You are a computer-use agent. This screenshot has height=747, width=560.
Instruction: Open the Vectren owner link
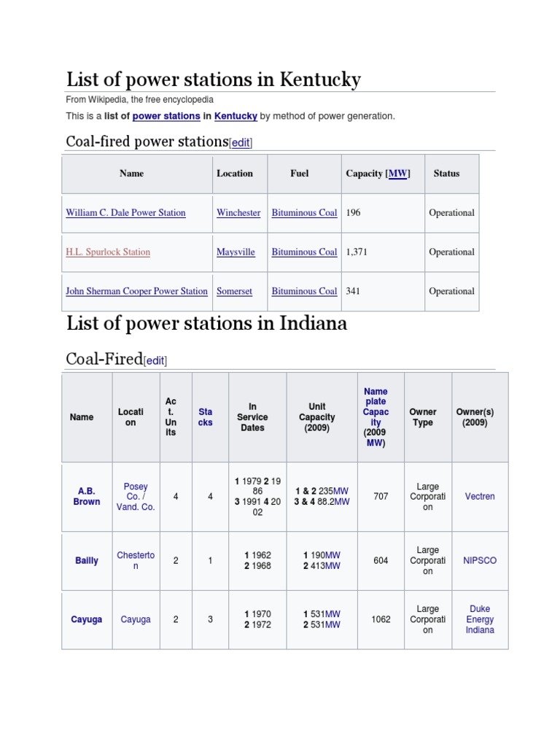pos(480,496)
